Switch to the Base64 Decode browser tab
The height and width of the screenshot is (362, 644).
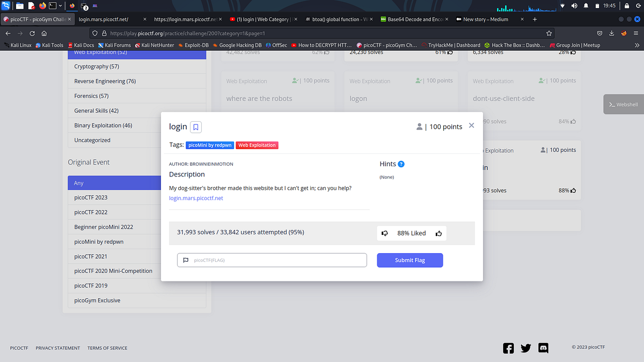(x=413, y=18)
